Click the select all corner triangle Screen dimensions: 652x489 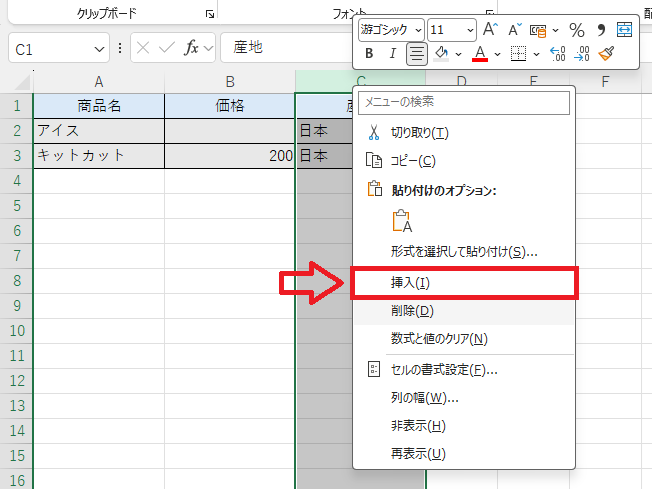click(22, 82)
